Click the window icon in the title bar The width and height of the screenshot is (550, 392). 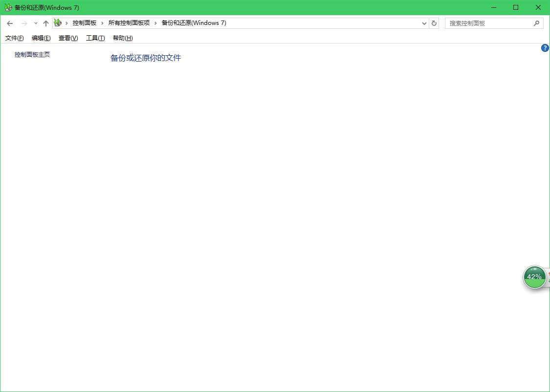pos(8,7)
